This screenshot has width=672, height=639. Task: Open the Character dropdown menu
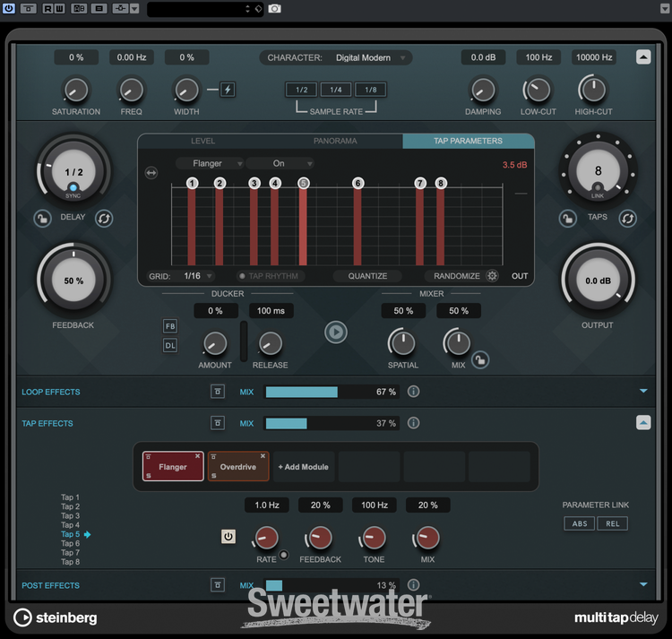[x=336, y=57]
